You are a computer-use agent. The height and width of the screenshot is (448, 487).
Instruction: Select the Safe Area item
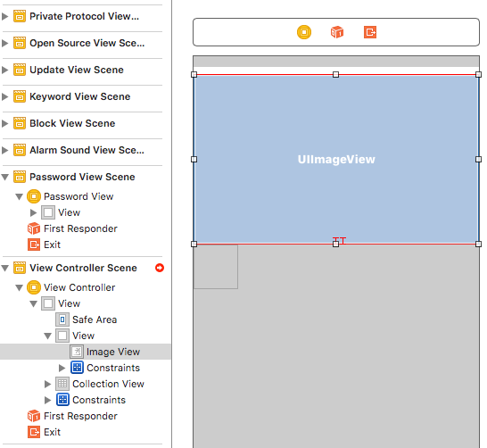pyautogui.click(x=95, y=319)
